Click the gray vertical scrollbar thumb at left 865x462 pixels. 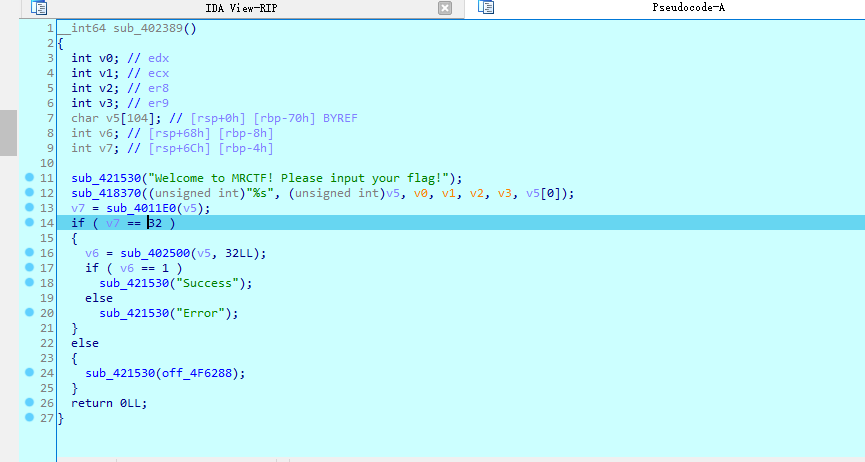(x=8, y=132)
